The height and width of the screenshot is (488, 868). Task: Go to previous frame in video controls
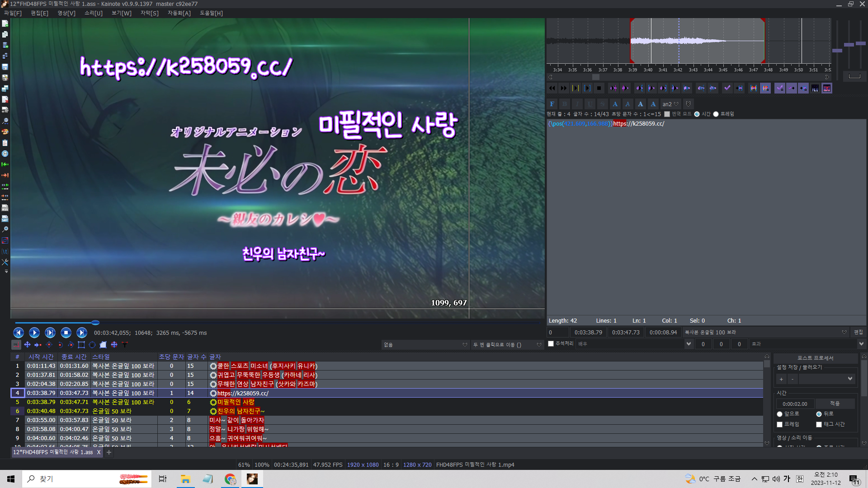(19, 333)
